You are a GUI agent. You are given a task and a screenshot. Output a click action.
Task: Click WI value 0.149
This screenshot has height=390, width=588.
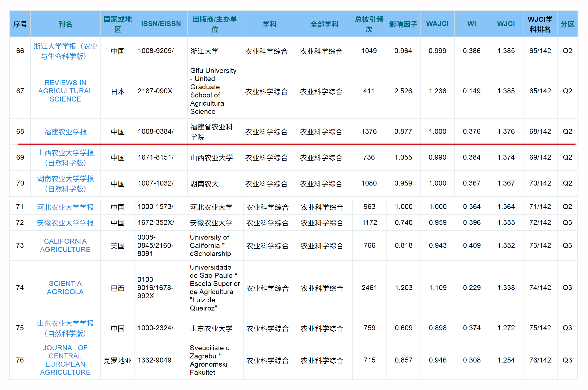point(472,91)
